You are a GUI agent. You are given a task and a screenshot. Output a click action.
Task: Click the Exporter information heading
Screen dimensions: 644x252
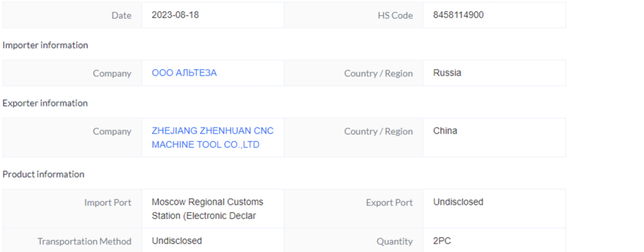45,103
